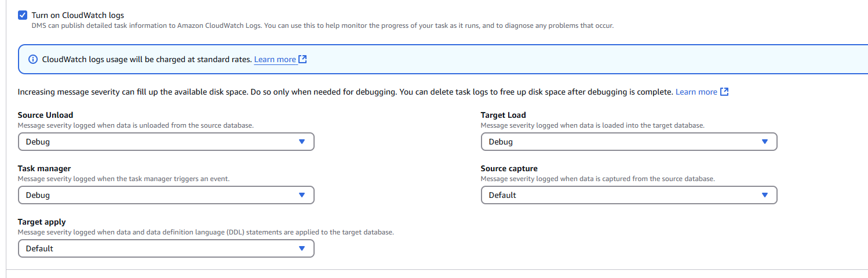Viewport: 868px width, 278px height.
Task: Click the blue arrow on Task manager field
Action: coord(301,195)
